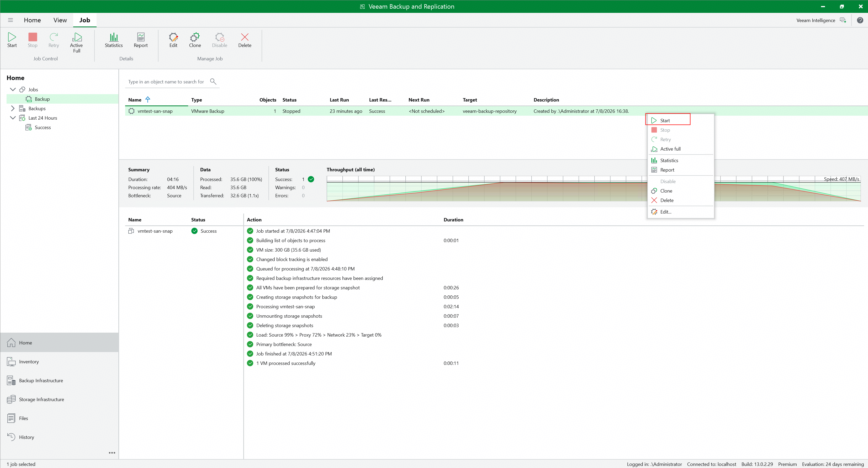This screenshot has width=868, height=468.
Task: Choose Retry in the context menu
Action: (x=681, y=140)
